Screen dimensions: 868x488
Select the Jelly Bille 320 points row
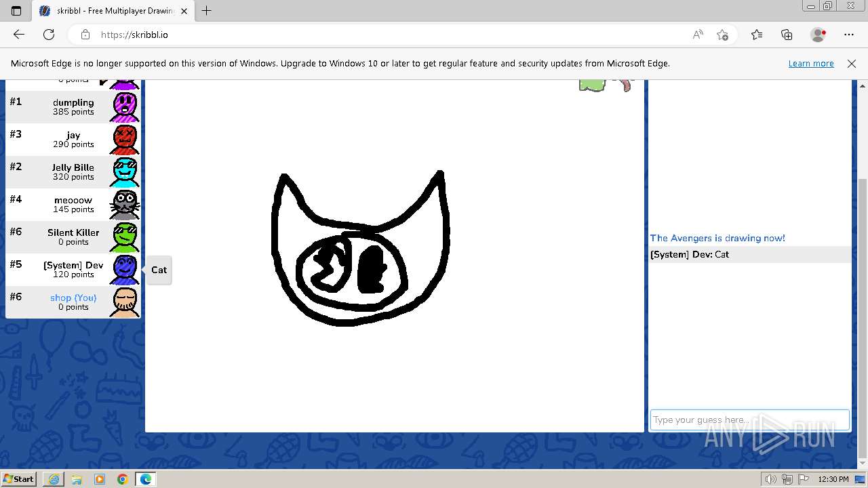(x=73, y=172)
